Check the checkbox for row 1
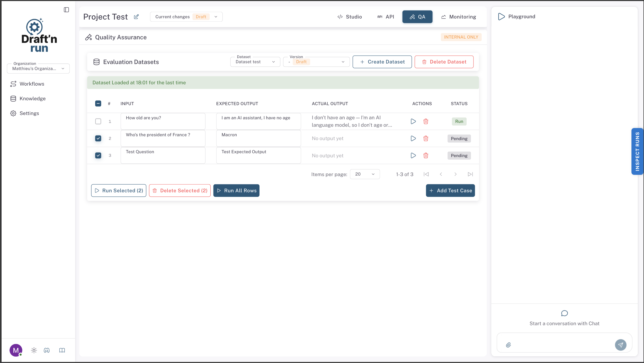The height and width of the screenshot is (363, 644). click(x=98, y=121)
